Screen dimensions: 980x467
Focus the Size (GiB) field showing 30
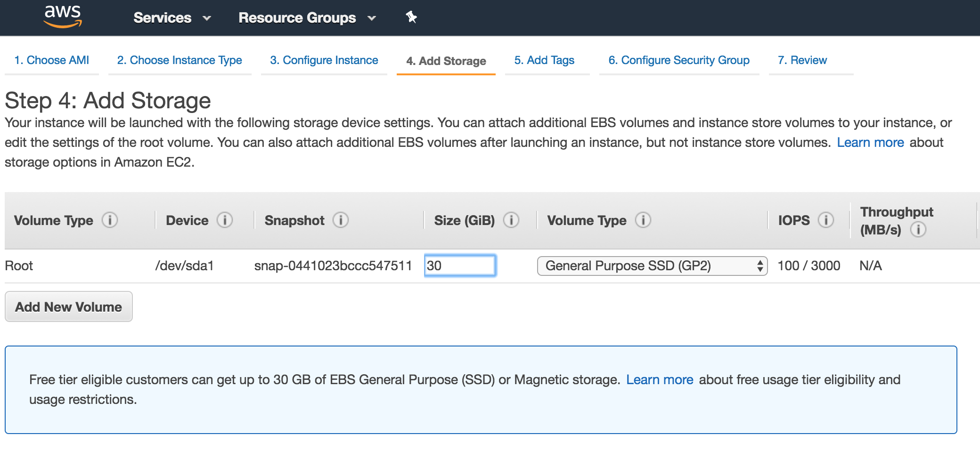(x=460, y=266)
